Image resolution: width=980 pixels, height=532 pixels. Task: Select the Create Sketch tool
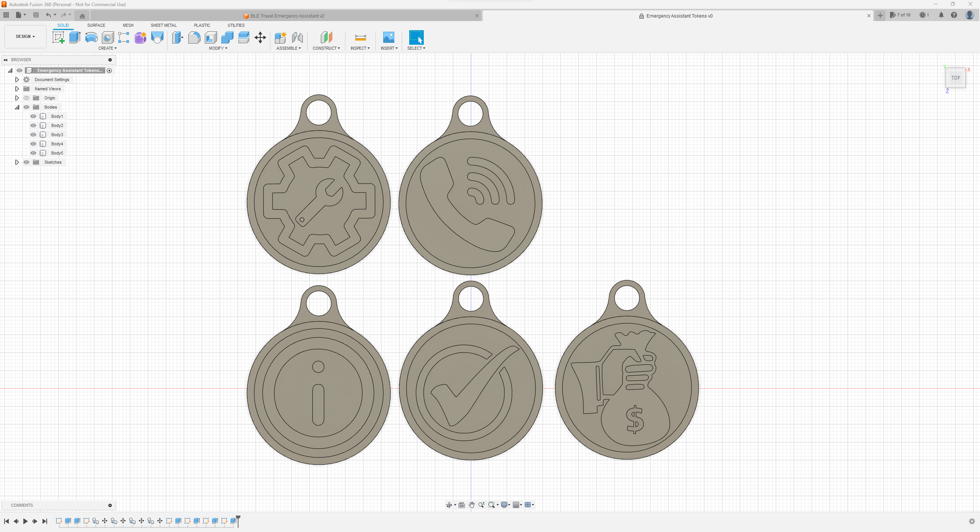pos(58,37)
